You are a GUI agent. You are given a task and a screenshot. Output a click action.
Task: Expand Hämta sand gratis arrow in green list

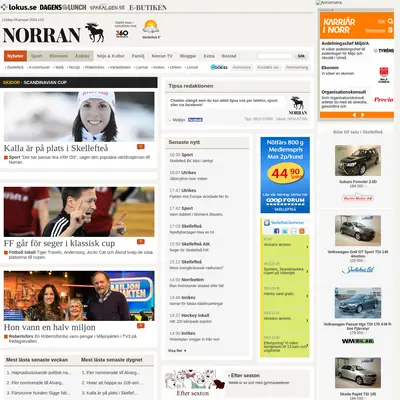coord(307,296)
